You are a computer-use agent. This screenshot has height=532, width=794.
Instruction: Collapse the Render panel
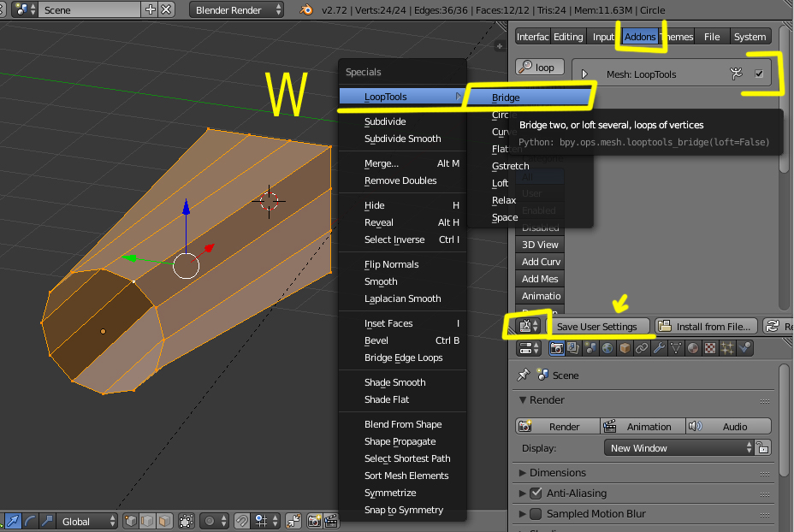coord(523,400)
